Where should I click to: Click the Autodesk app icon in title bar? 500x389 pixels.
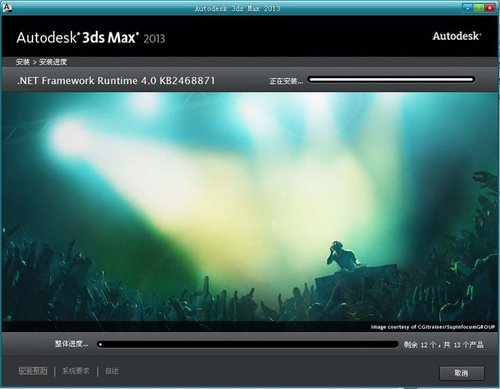pyautogui.click(x=7, y=7)
